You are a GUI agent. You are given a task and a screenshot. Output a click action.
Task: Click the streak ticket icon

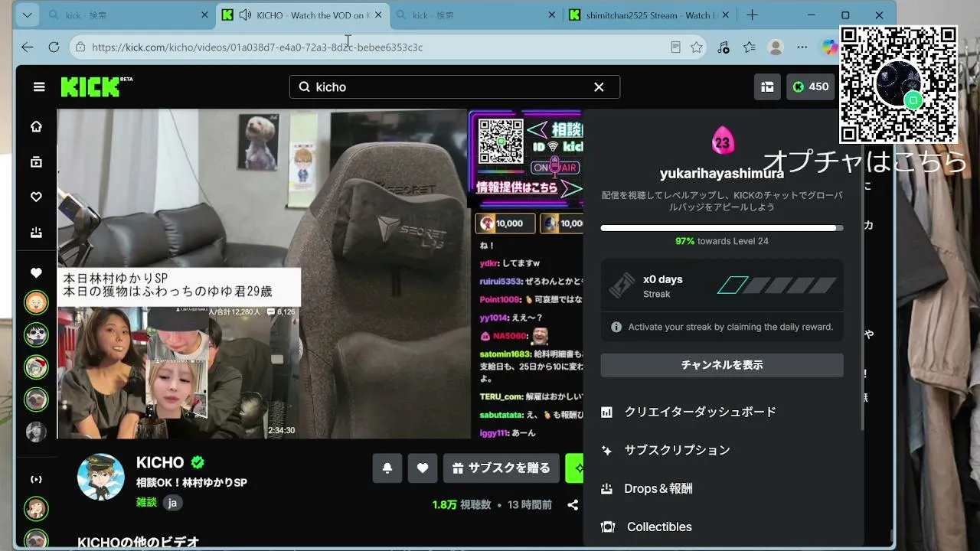622,285
